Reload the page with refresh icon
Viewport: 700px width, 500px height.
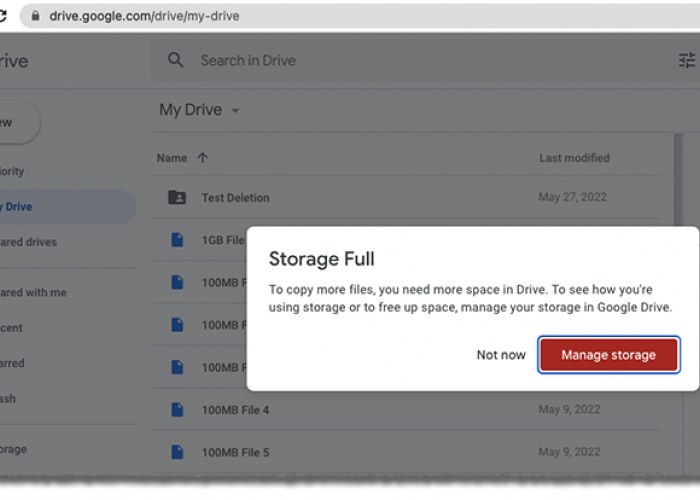[3, 16]
